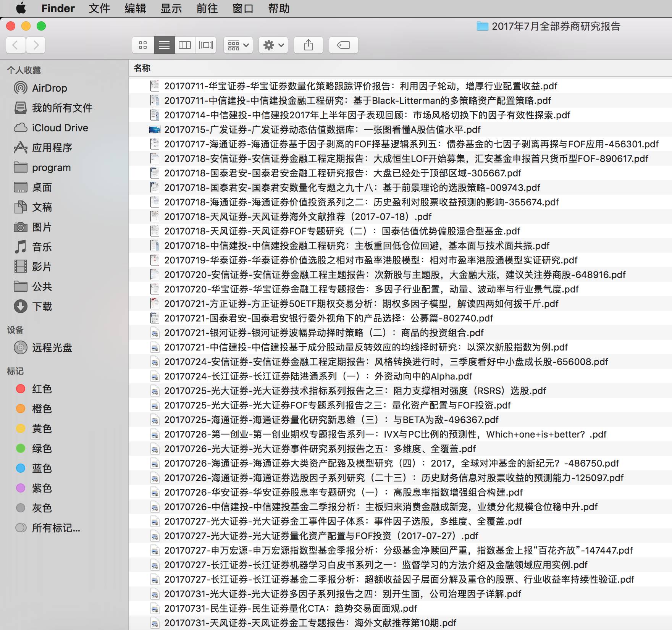Open 远程光盘 under devices
This screenshot has width=672, height=630.
point(43,348)
